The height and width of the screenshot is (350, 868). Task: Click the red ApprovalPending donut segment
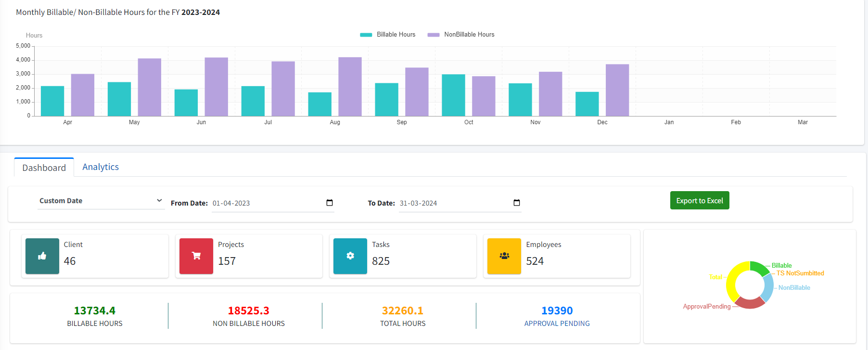(750, 303)
